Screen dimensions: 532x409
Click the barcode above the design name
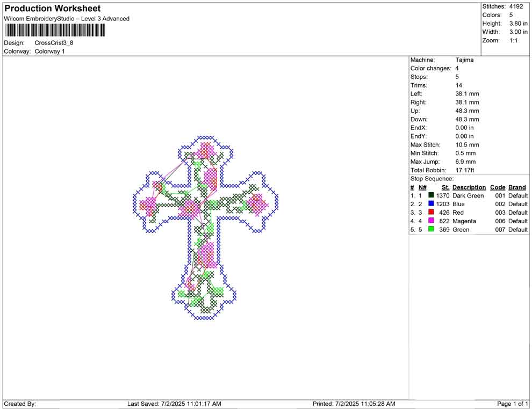click(54, 30)
